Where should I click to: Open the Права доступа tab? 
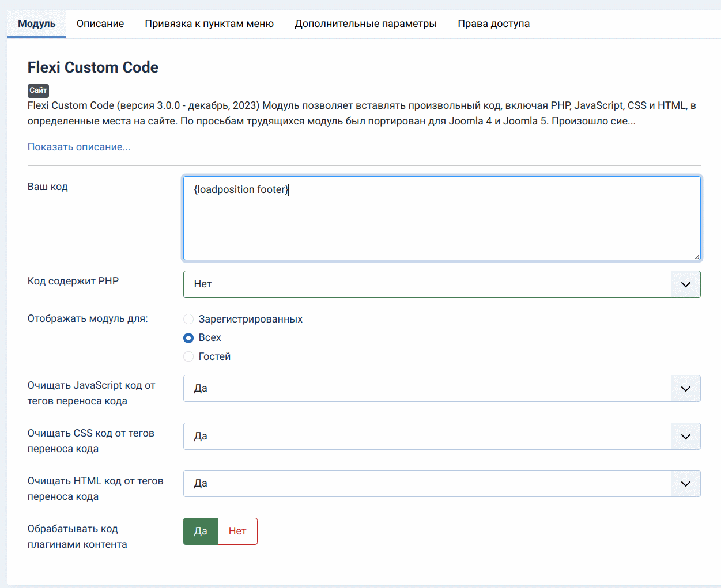coord(493,24)
